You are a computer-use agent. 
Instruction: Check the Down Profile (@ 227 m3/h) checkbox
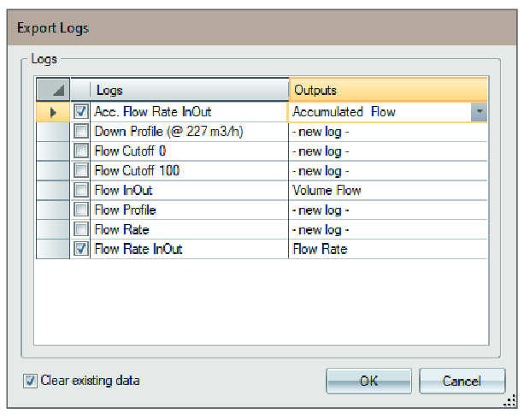[81, 131]
